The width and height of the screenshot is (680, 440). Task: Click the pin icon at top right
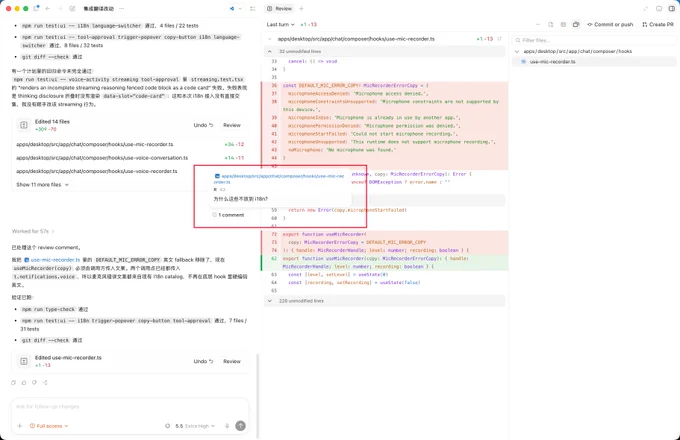pyautogui.click(x=646, y=8)
